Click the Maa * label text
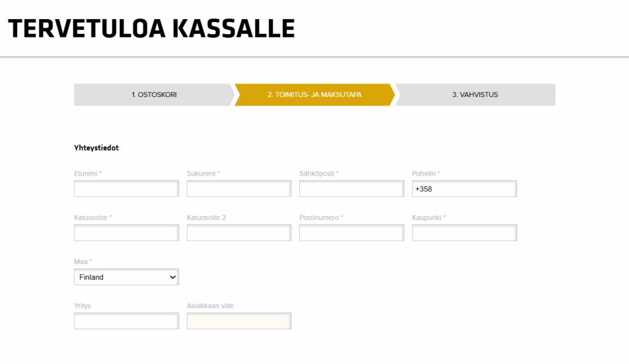The image size is (629, 364). (83, 261)
